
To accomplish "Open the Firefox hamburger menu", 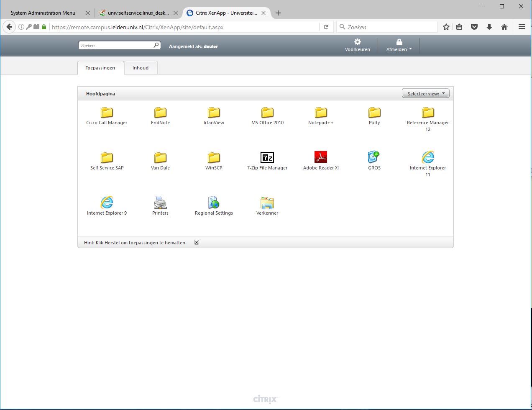I will pos(522,27).
